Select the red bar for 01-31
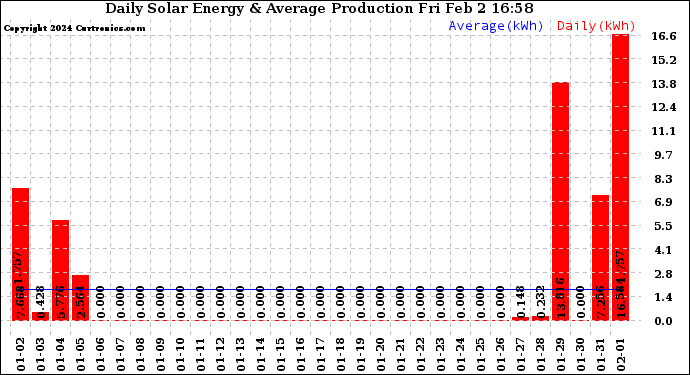Viewport: 690px width, 375px height. (601, 258)
